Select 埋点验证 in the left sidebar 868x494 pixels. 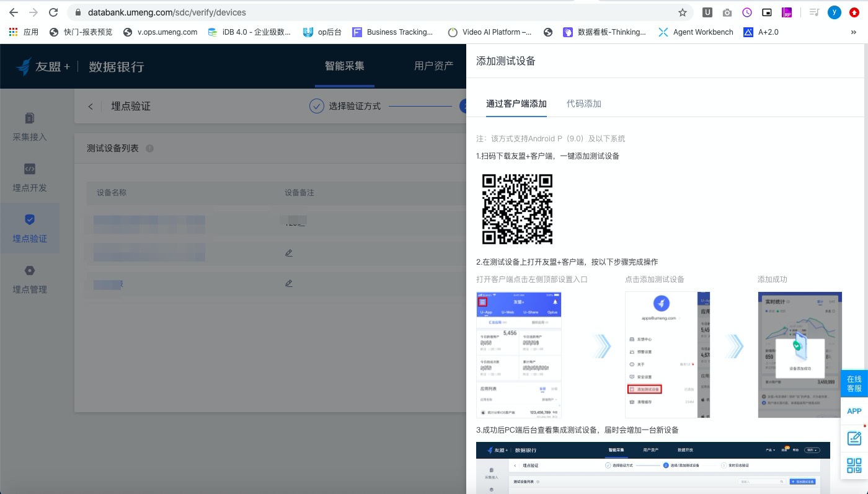(x=30, y=229)
